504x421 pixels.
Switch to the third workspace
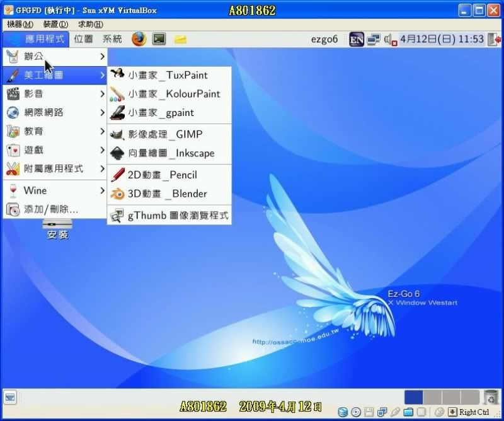[451, 397]
